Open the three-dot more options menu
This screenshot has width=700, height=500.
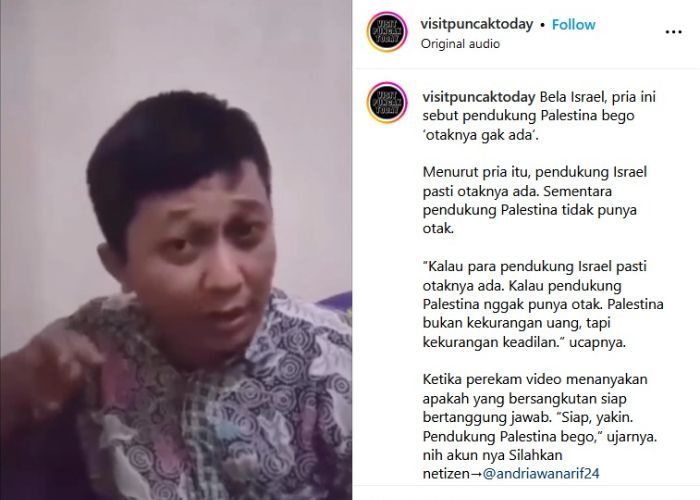673,32
